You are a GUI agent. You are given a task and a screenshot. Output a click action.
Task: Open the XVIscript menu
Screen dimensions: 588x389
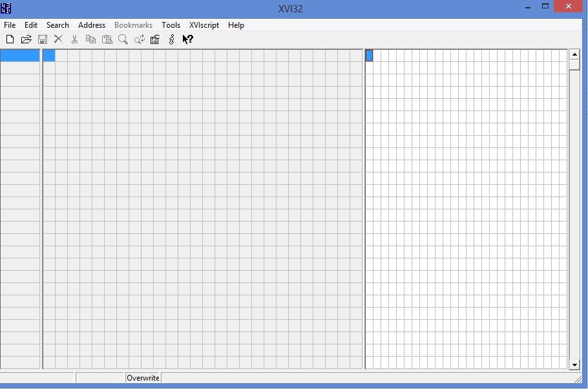204,25
